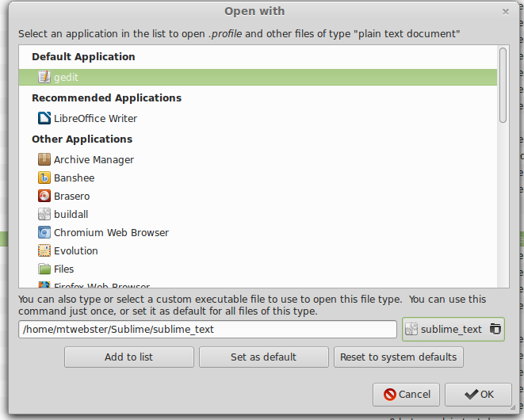
Task: Select gedit in the application list
Action: pos(258,77)
